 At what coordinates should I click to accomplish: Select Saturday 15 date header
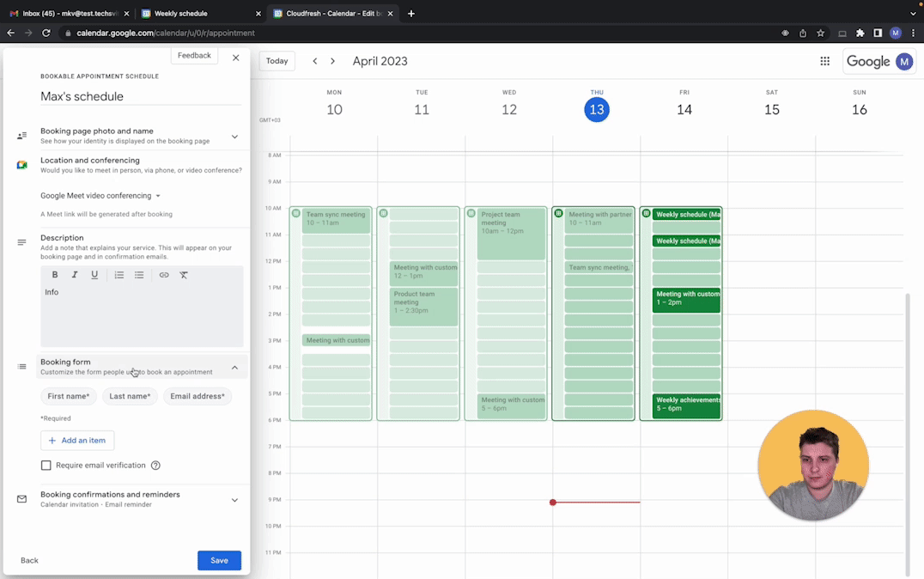pos(772,110)
